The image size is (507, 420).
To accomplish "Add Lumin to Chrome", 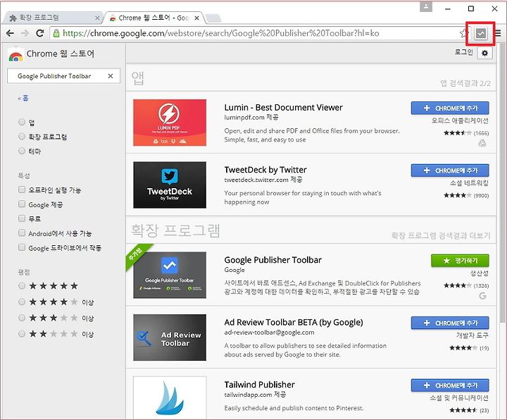I will coord(450,109).
